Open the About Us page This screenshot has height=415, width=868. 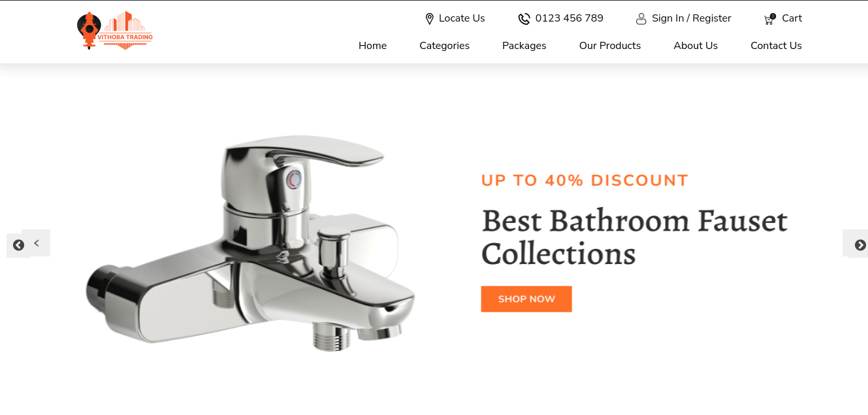696,46
